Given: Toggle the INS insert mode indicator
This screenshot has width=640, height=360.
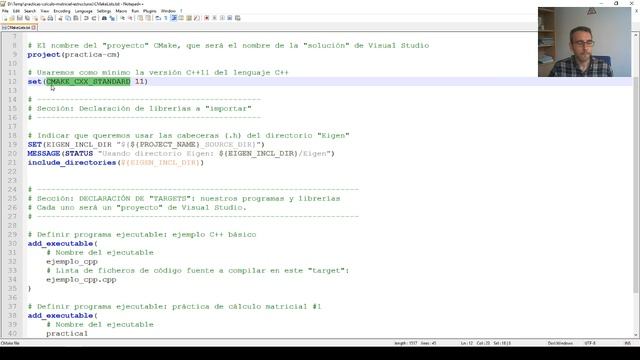Looking at the screenshot, I should click(627, 343).
